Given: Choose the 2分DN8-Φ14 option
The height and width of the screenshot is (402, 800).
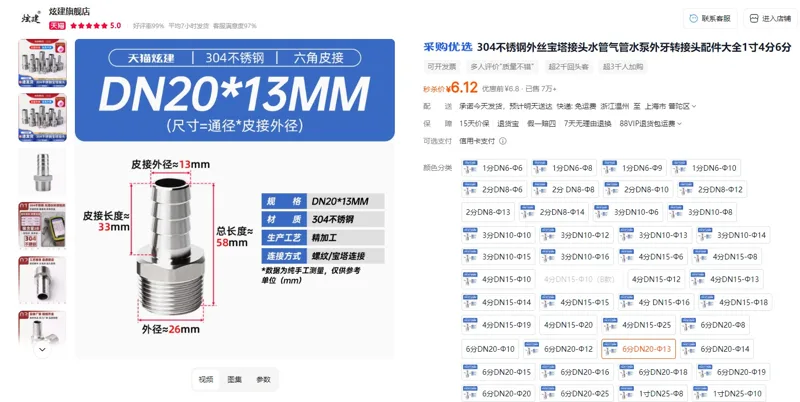Looking at the screenshot, I should pyautogui.click(x=554, y=212).
